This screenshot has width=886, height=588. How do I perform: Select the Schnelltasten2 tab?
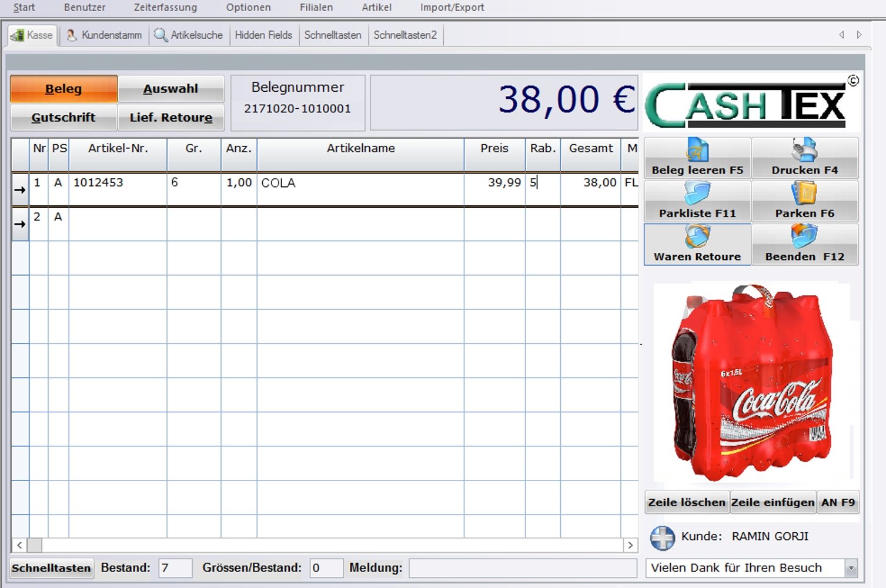pos(405,35)
